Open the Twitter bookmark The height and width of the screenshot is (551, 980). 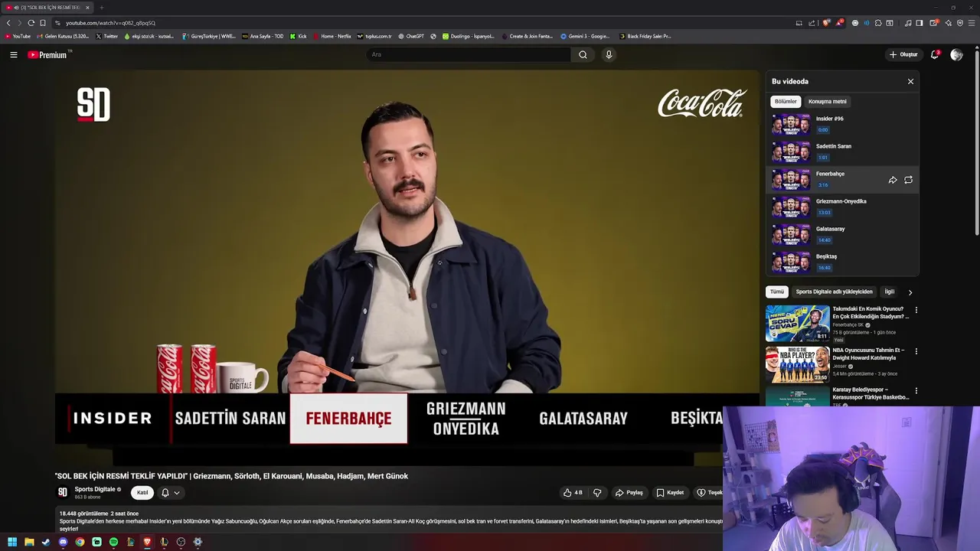107,36
